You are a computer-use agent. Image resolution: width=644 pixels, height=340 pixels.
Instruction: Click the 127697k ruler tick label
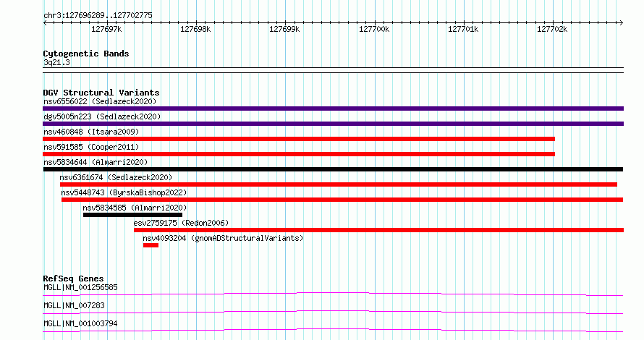tap(106, 29)
